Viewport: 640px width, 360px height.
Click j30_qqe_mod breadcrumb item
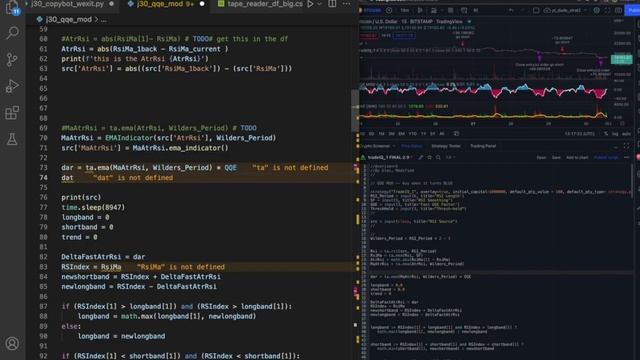click(69, 19)
